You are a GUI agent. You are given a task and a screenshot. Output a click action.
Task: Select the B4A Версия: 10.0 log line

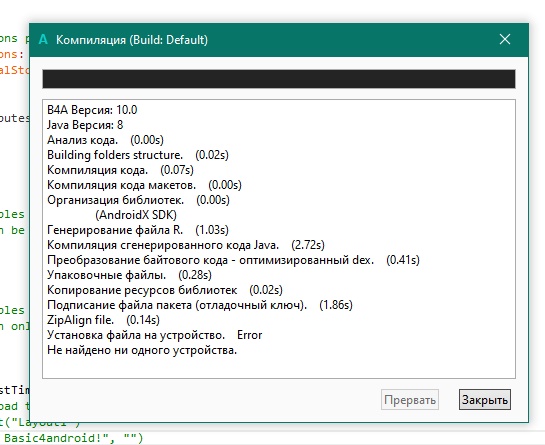tap(92, 110)
